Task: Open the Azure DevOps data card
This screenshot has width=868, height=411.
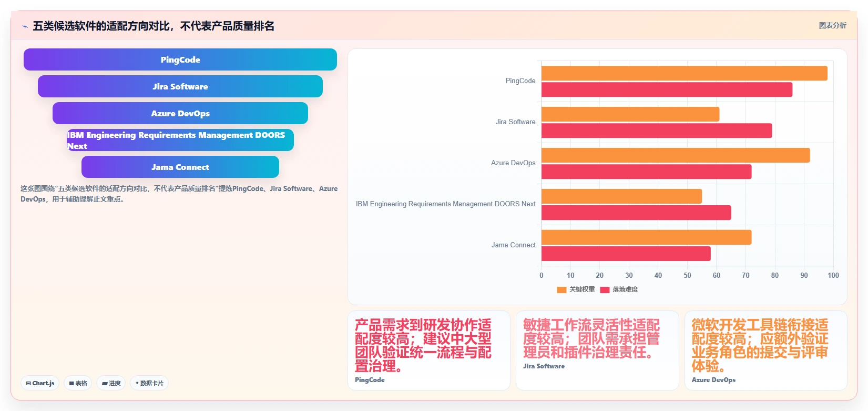Action: click(765, 350)
